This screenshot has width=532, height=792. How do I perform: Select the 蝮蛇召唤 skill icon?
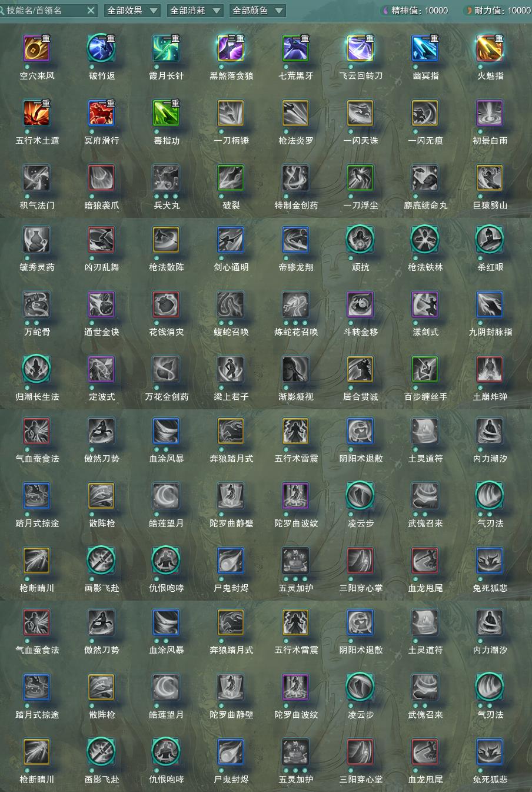(231, 304)
